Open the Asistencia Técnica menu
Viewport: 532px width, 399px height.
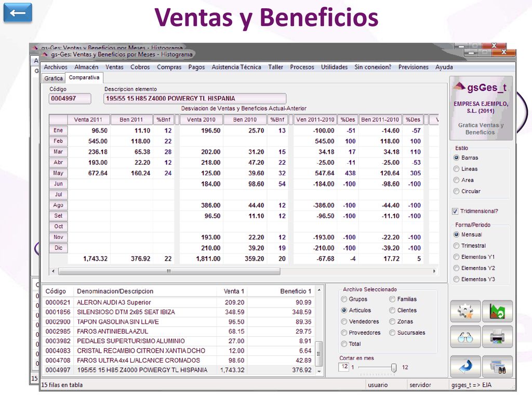pos(236,67)
